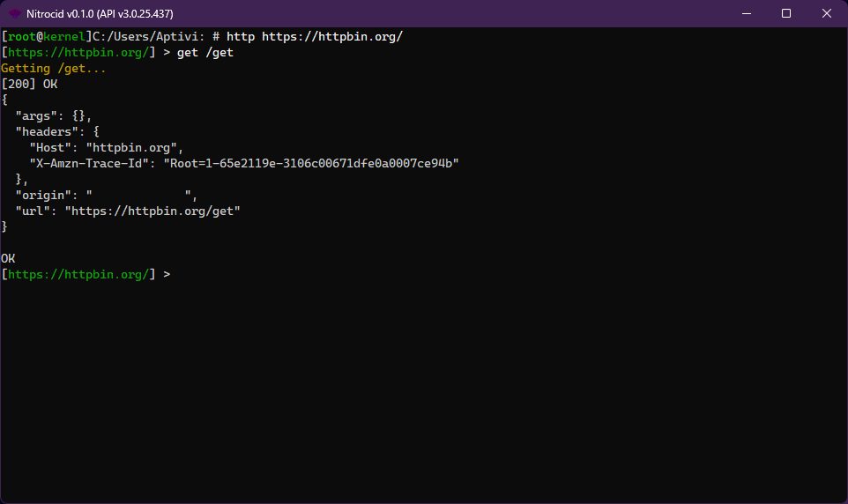The height and width of the screenshot is (504, 848).
Task: Minimize the Nitrocid terminal window
Action: (x=746, y=13)
